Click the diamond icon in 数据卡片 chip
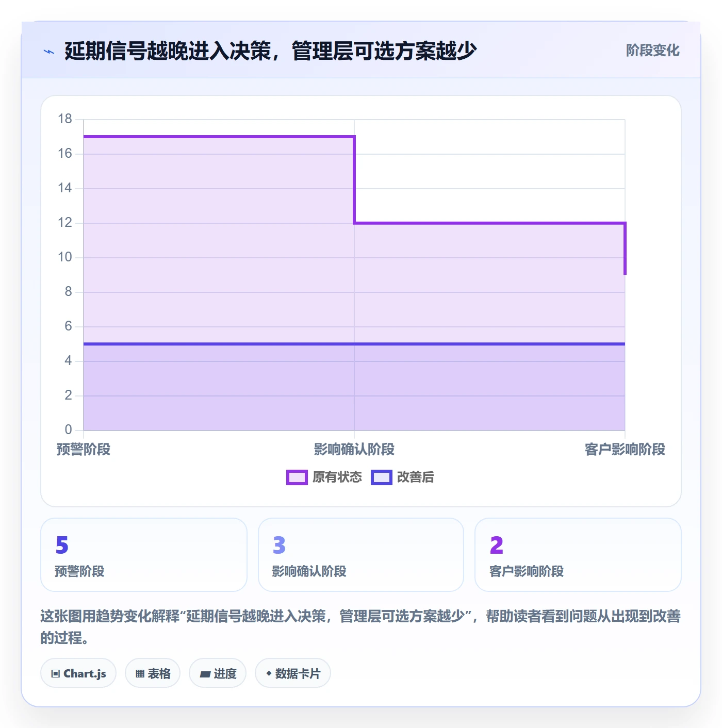This screenshot has width=722, height=728. [x=269, y=673]
